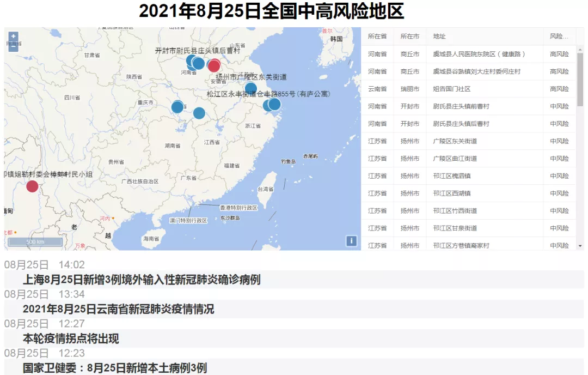Select row 虞城县谷熟镇刘大庄村委何庄村

[468, 71]
